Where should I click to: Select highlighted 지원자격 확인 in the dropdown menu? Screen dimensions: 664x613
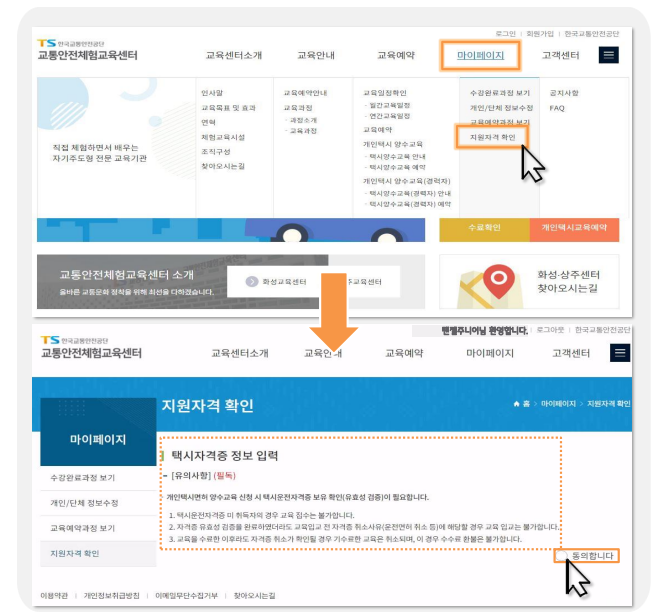[492, 137]
